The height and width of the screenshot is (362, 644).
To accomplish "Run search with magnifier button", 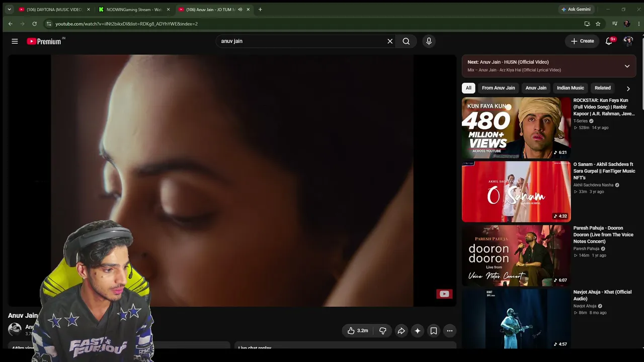I will click(406, 41).
